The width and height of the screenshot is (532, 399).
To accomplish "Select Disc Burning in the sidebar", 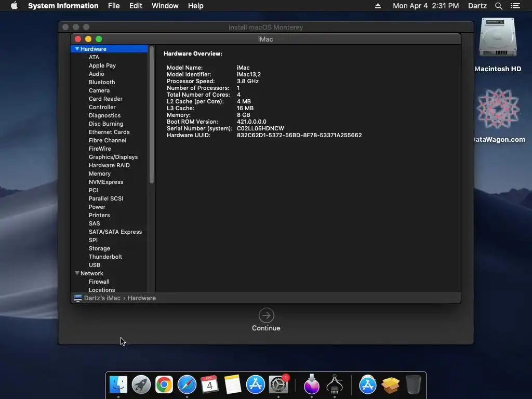I will 106,124.
